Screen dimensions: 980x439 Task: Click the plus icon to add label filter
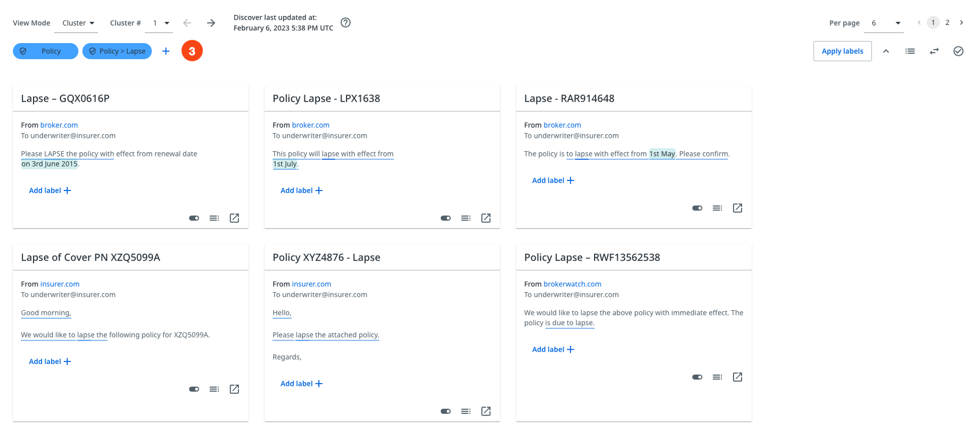click(x=166, y=51)
